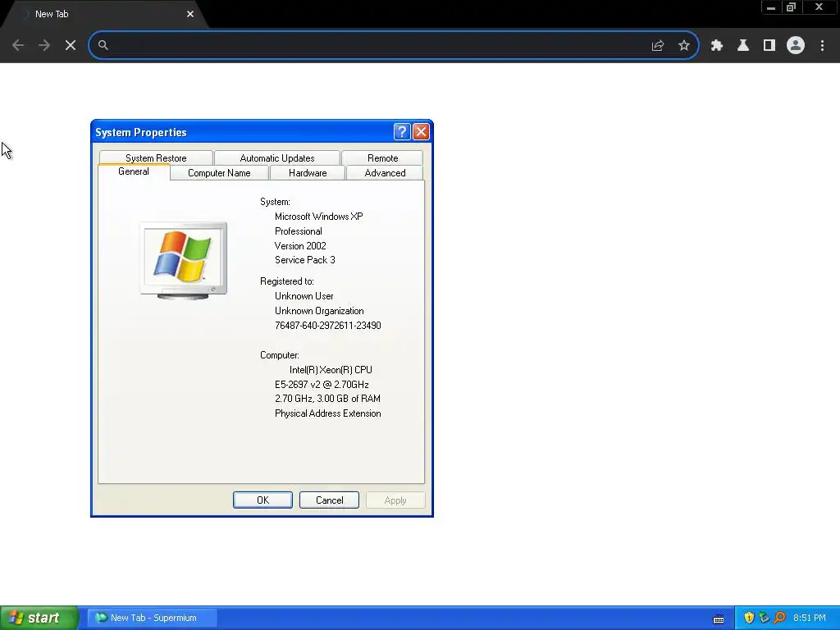Switch to the Automatic Updates tab
Image resolution: width=840 pixels, height=630 pixels.
pos(277,158)
